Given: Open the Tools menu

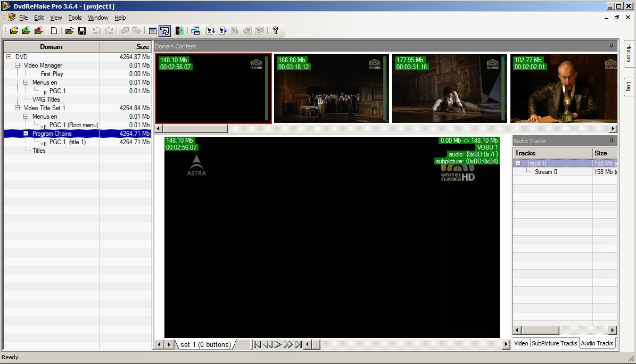Looking at the screenshot, I should 75,18.
